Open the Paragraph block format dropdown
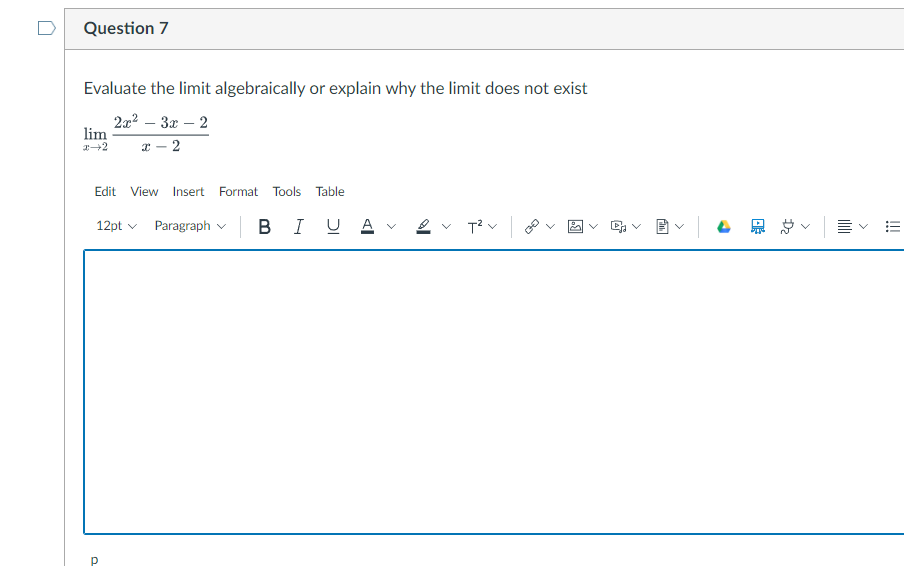 coord(190,226)
